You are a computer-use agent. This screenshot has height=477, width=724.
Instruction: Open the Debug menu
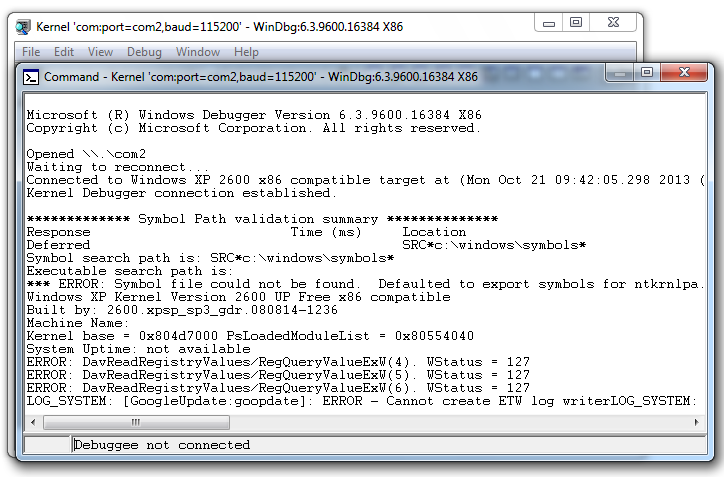click(x=144, y=52)
